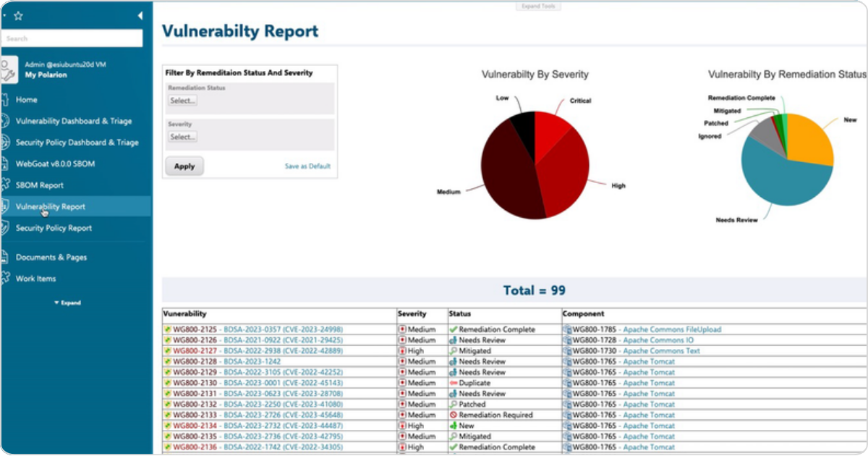Click the work item icon beside WG800-2125

[x=168, y=329]
